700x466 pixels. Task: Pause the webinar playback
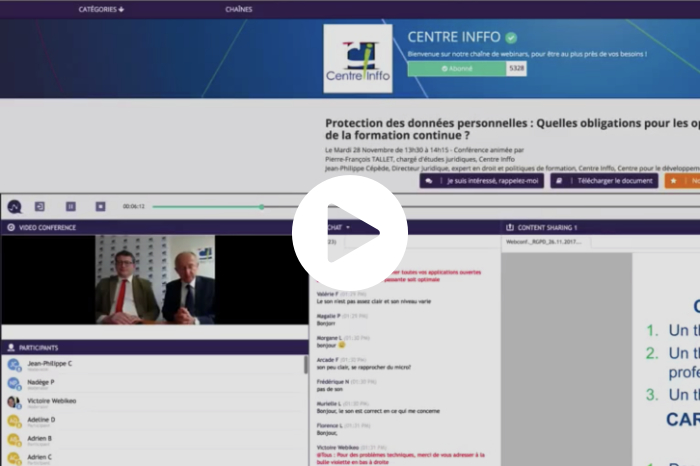pyautogui.click(x=71, y=206)
